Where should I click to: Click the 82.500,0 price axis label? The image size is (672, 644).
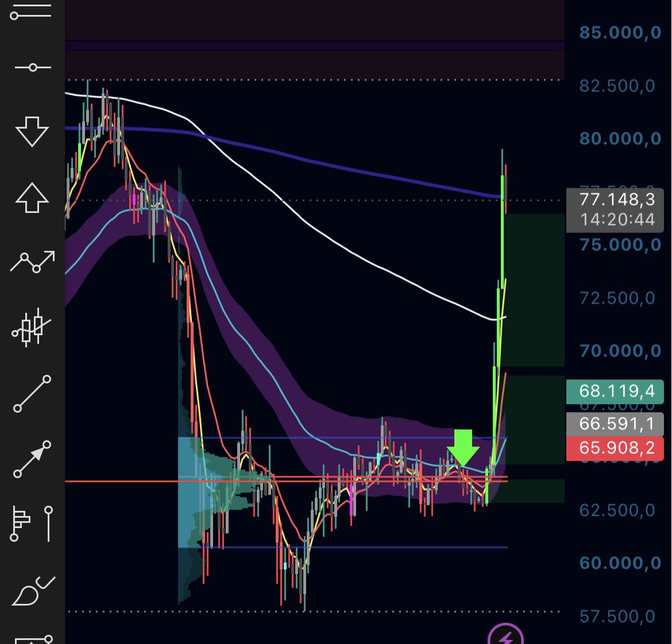[x=617, y=86]
